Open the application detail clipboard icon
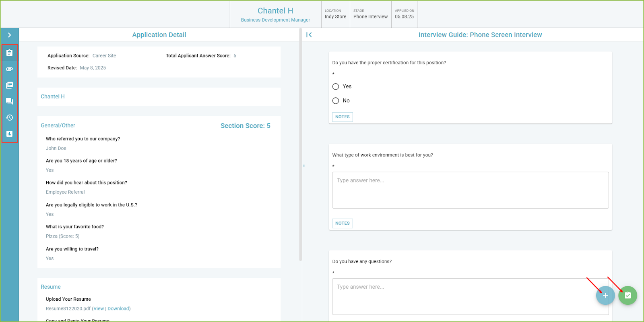The height and width of the screenshot is (322, 644). click(x=9, y=53)
